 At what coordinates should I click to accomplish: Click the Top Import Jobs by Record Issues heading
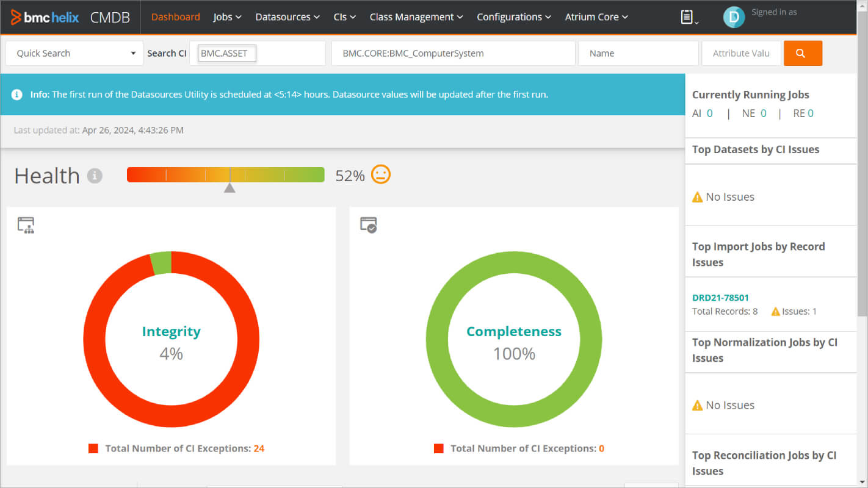pos(759,254)
